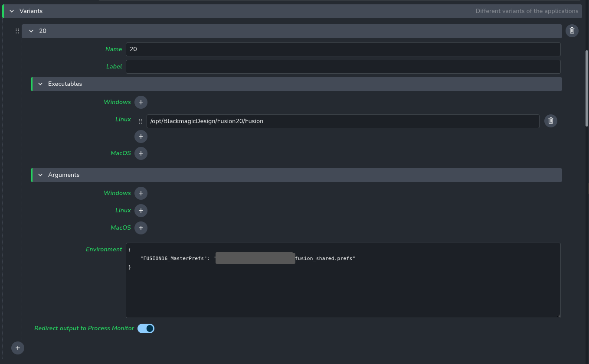Collapse the Variants section
This screenshot has height=364, width=589.
[12, 11]
